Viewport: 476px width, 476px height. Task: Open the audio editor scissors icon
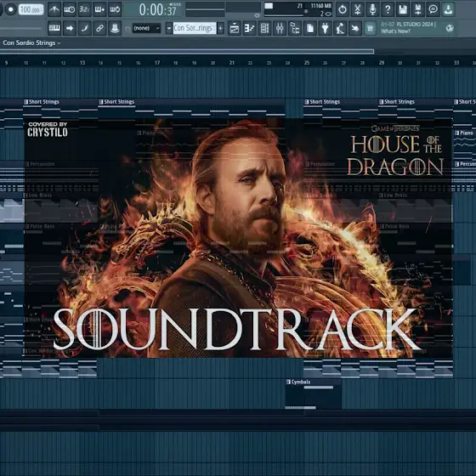(358, 9)
